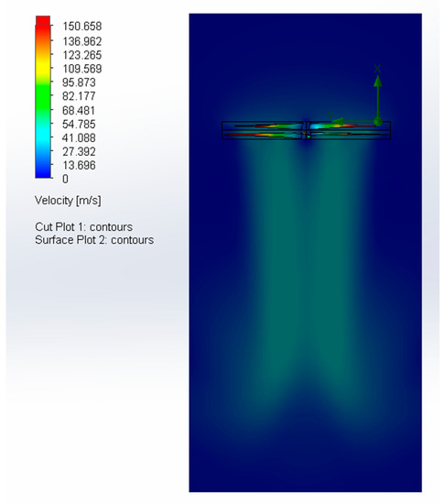Click the maximum value 150.658 in legend
Viewport: 445px width, 504px height.
[x=81, y=27]
